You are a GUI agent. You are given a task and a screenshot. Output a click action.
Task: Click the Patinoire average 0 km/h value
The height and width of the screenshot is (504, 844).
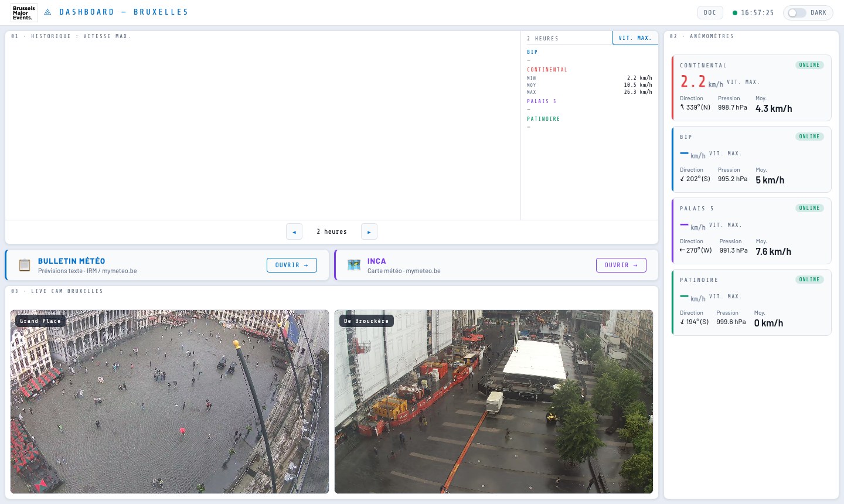(768, 323)
